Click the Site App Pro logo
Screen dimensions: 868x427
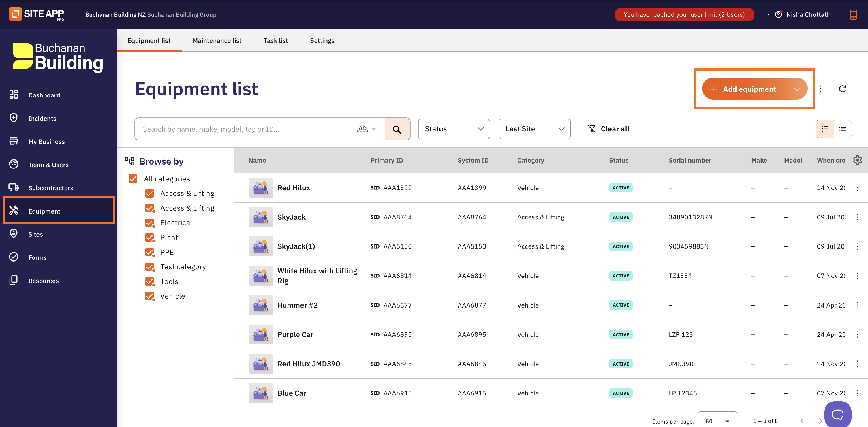(x=36, y=14)
